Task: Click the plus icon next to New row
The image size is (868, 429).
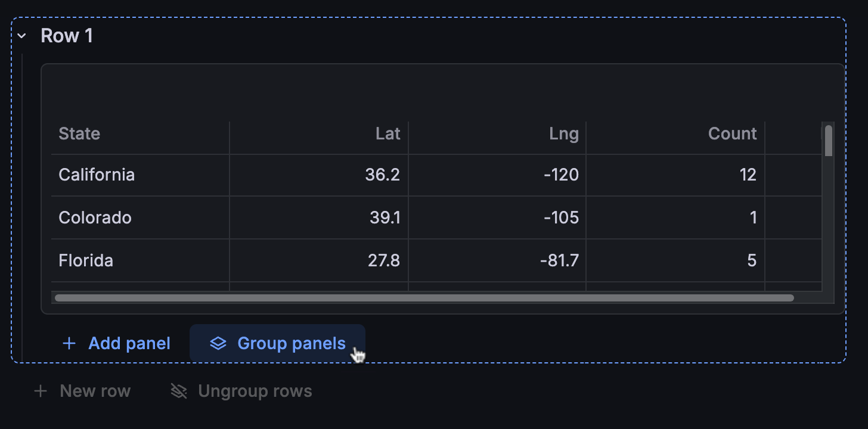Action: (40, 391)
